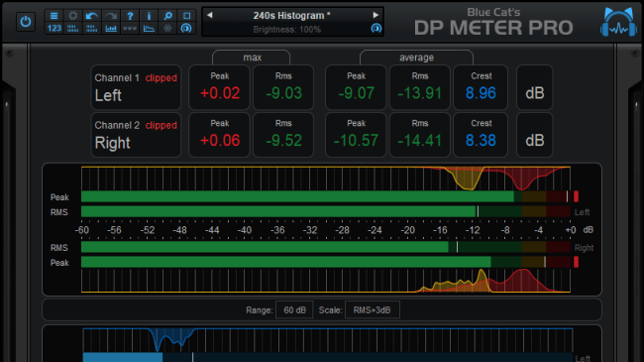The image size is (644, 362).
Task: Toggle the 123 numeric values display
Action: (x=54, y=29)
